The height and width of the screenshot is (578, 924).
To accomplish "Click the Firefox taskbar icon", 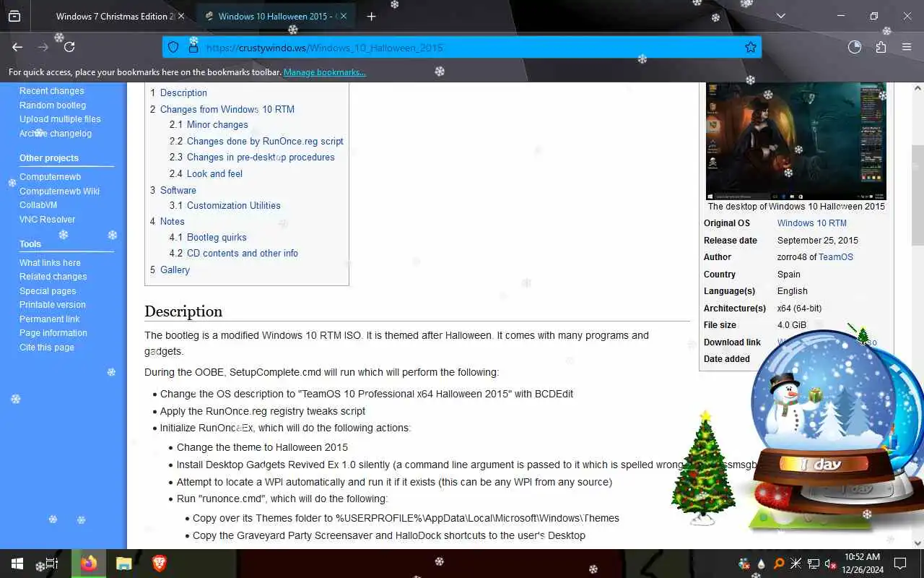I will 89,564.
